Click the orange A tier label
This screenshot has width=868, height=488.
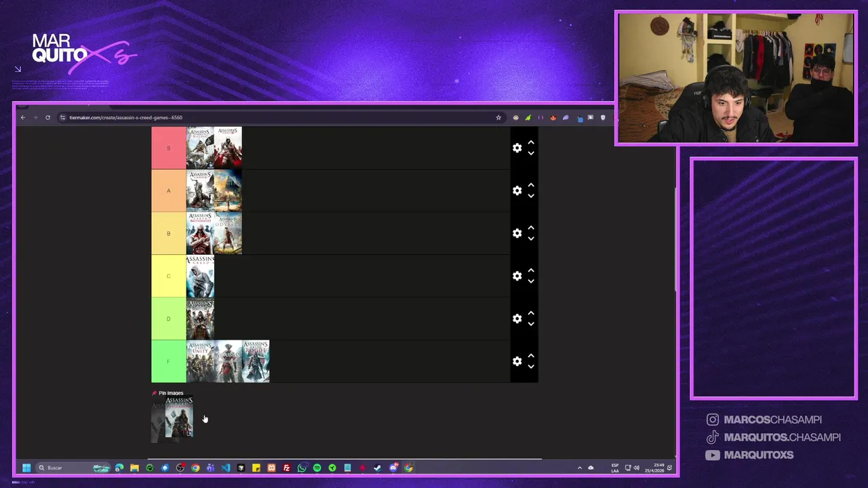point(168,190)
